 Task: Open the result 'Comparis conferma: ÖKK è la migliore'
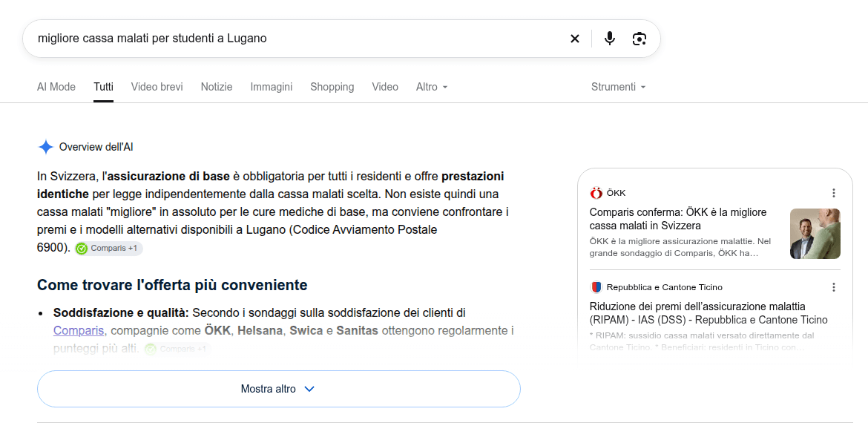click(678, 219)
